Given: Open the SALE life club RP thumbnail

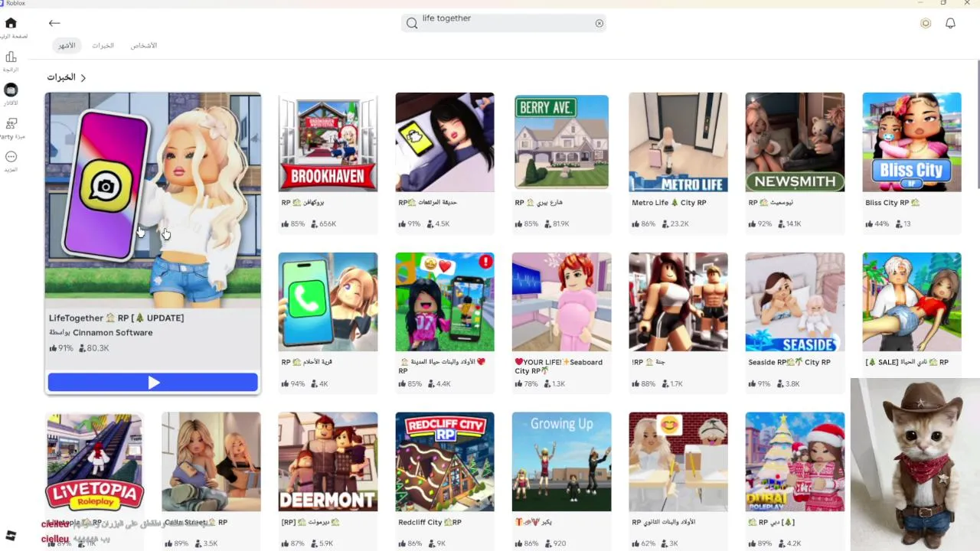Looking at the screenshot, I should click(x=912, y=302).
